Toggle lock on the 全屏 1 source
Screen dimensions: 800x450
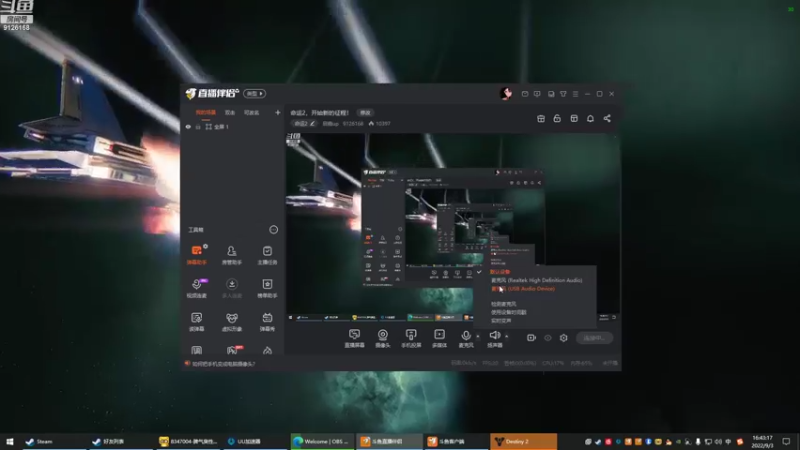pyautogui.click(x=198, y=127)
